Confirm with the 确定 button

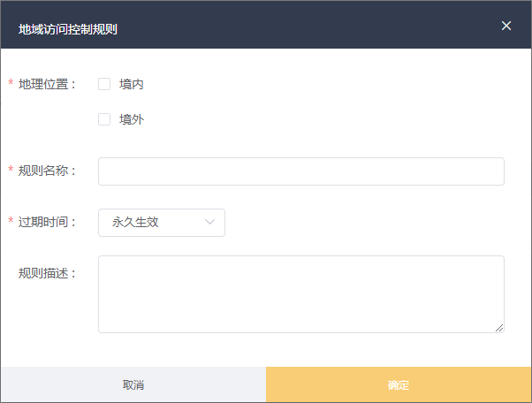[399, 385]
